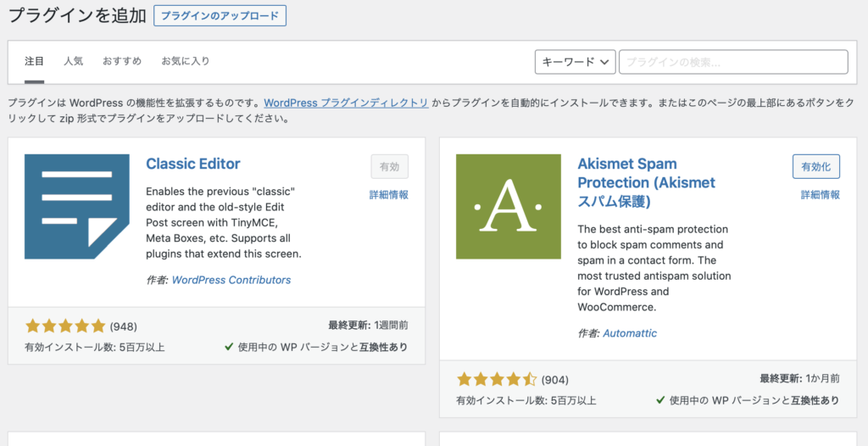Open the WordPress Contributors author link
Screen dimensions: 868x446
coord(231,280)
